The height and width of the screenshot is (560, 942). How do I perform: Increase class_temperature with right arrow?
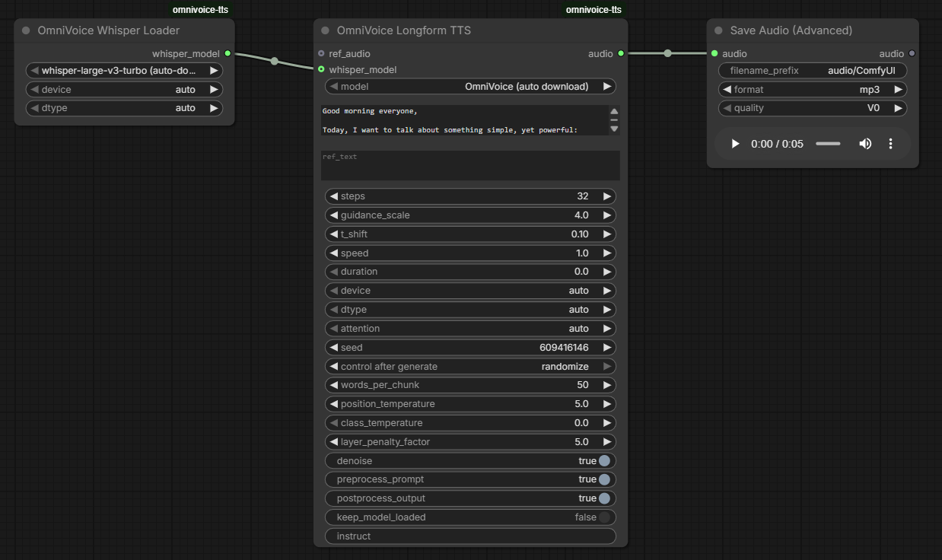click(x=607, y=423)
